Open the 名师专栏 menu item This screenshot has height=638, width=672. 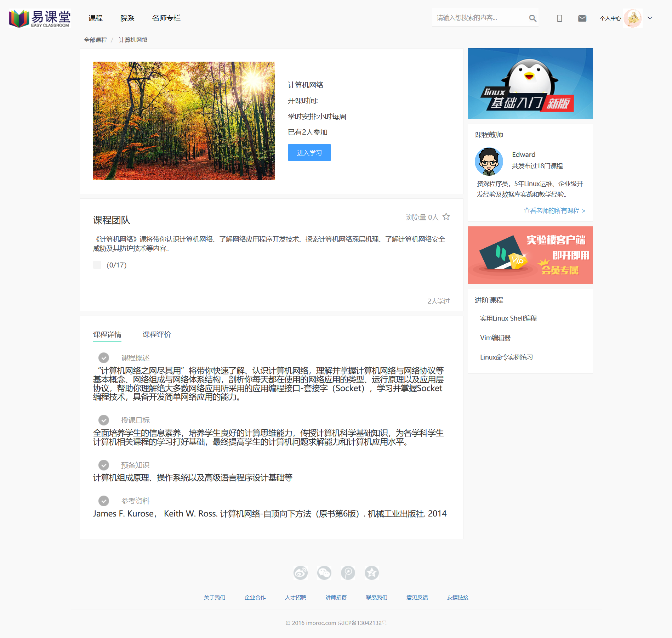click(166, 18)
